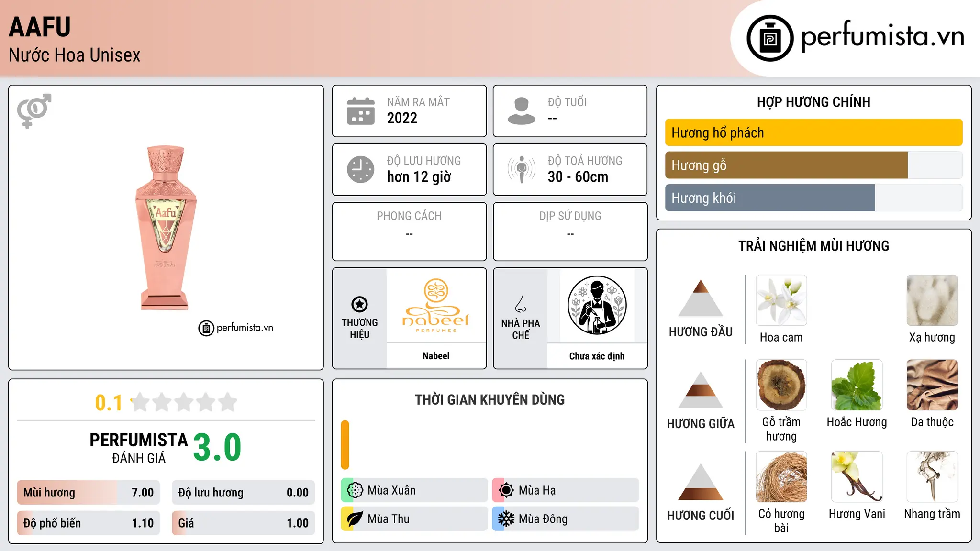Image resolution: width=980 pixels, height=551 pixels.
Task: Click the perfumista.vn watermark under the bottle
Action: click(x=236, y=328)
